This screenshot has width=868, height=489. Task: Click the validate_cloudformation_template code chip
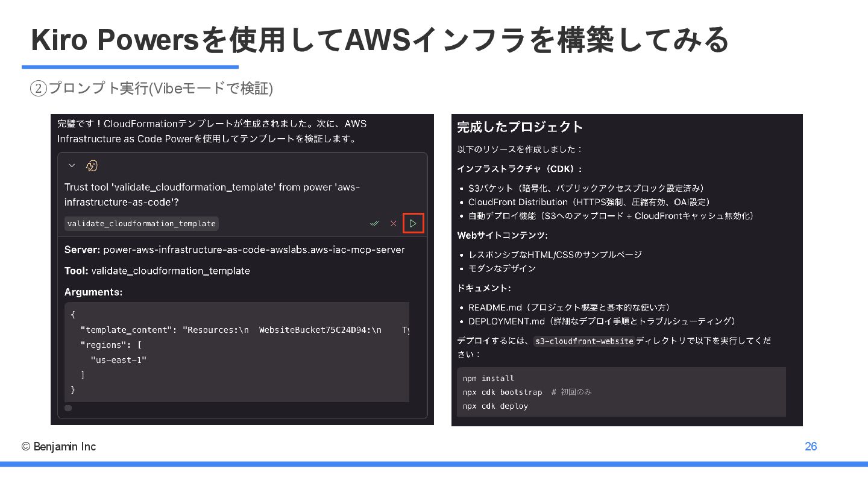(142, 224)
